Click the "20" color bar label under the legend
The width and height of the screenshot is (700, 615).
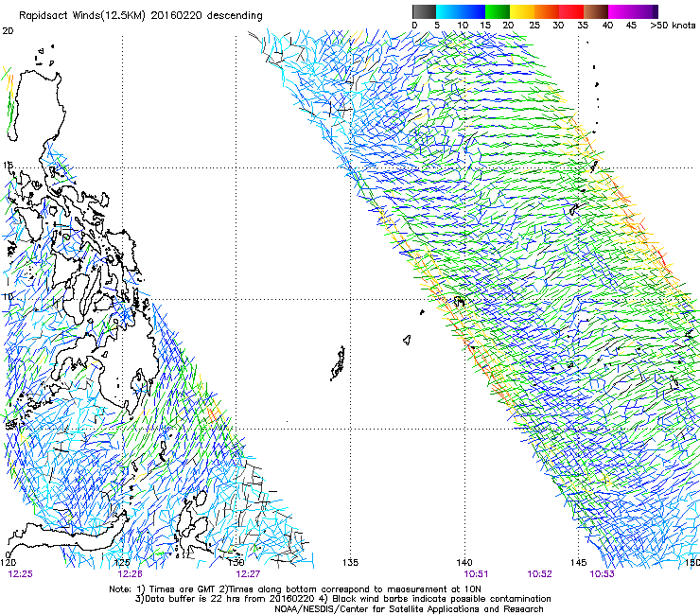[x=508, y=26]
